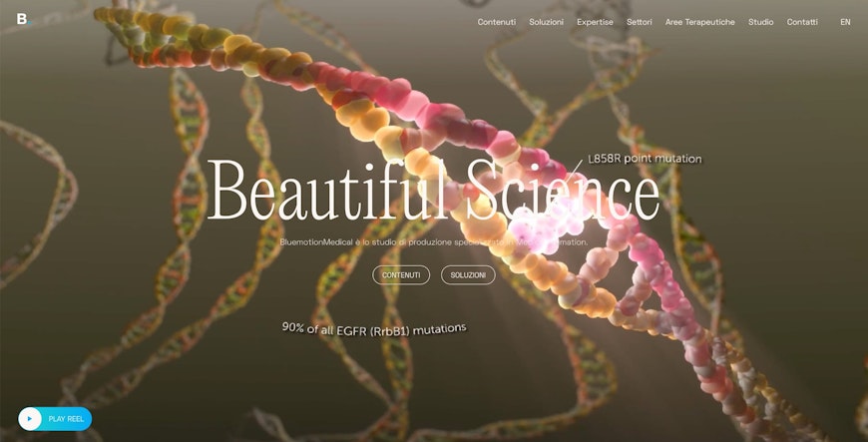Image resolution: width=868 pixels, height=442 pixels.
Task: Open the Contenuti navigation link
Action: 497,22
